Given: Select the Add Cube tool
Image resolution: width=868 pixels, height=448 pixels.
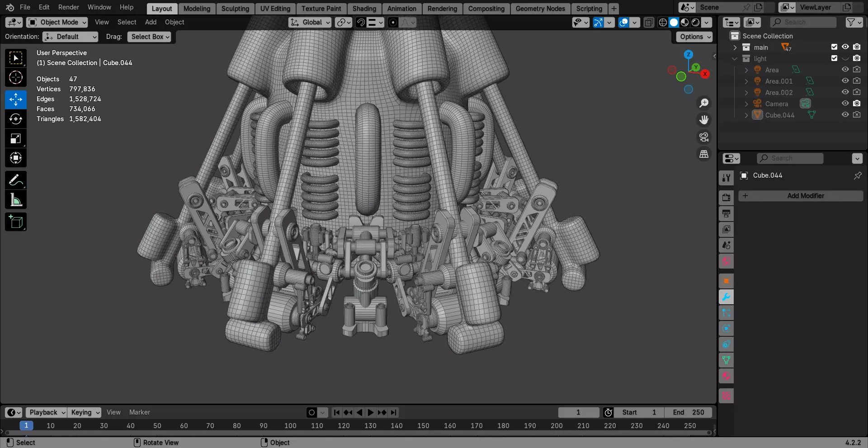Looking at the screenshot, I should click(16, 222).
